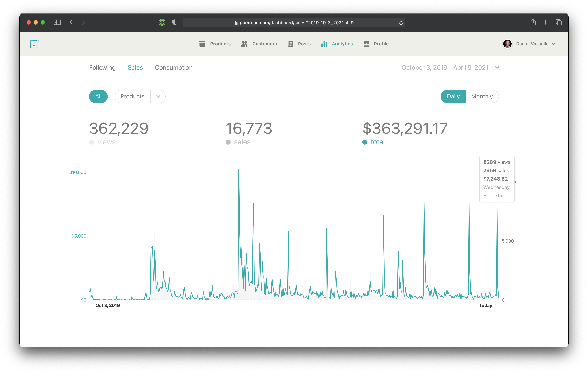The image size is (588, 373).
Task: Reload page with the refresh icon
Action: click(x=400, y=23)
